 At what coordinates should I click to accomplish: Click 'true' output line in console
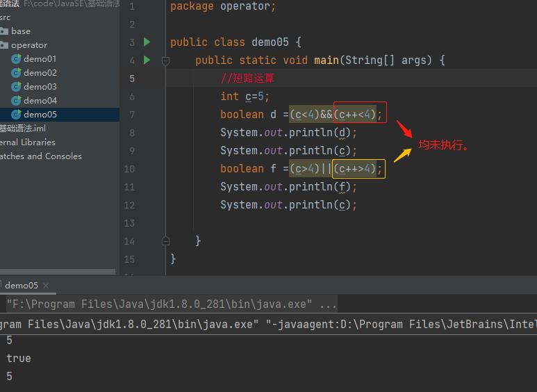[x=19, y=359]
